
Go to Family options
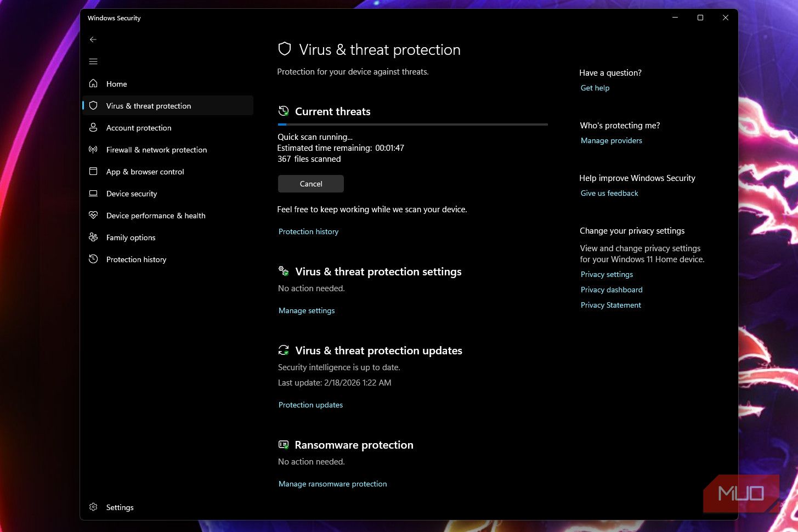(168, 237)
